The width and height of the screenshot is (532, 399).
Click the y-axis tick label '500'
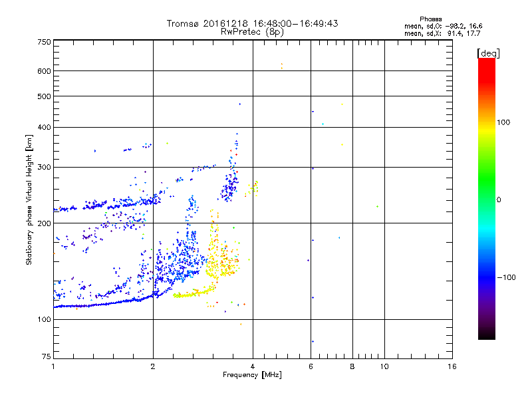tap(44, 96)
